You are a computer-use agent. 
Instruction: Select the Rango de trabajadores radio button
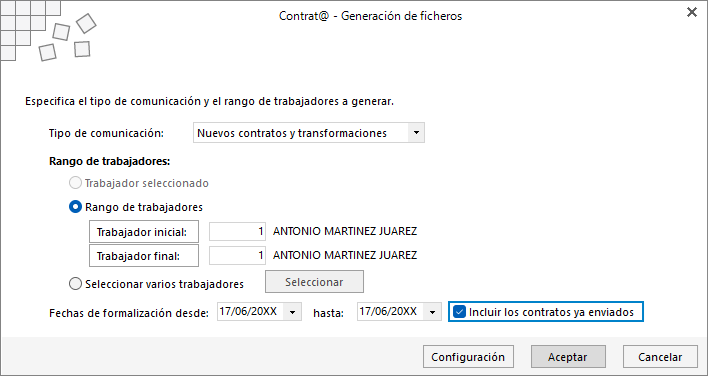(75, 207)
